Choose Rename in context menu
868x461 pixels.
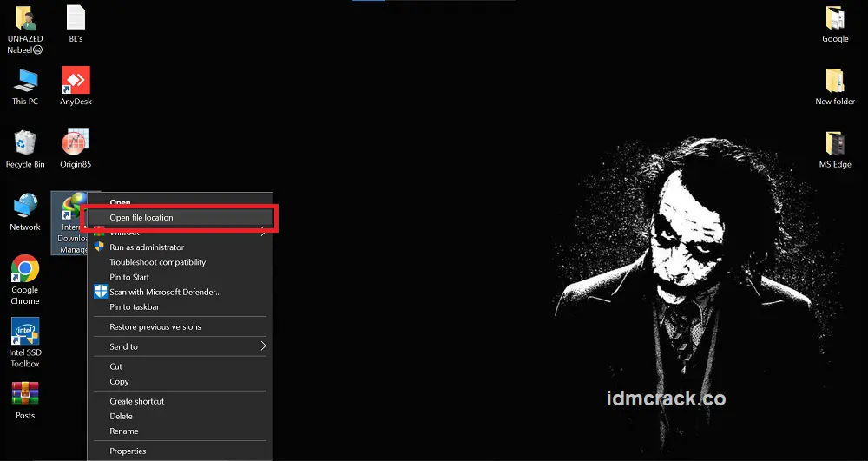point(180,431)
